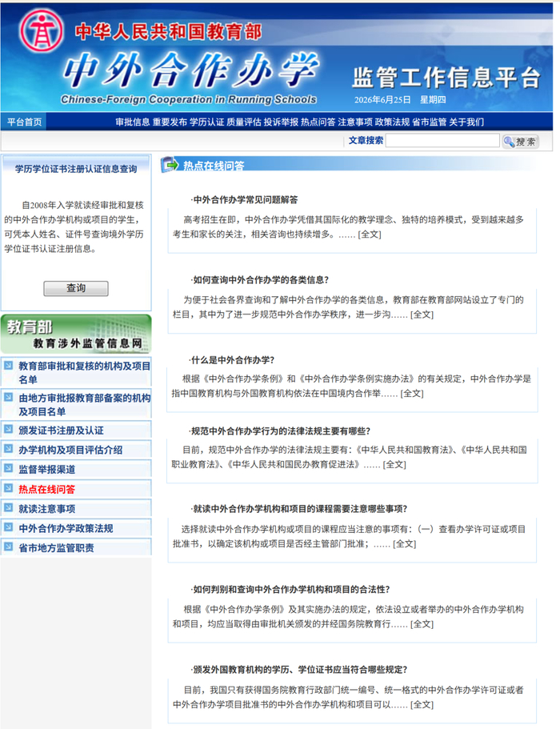The height and width of the screenshot is (729, 560).
Task: Open 关于我们 navigation menu item
Action: [x=466, y=122]
